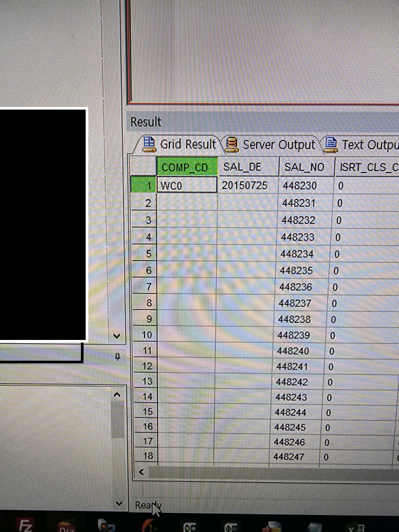399x532 pixels.
Task: Select cell with value 448233
Action: click(303, 237)
